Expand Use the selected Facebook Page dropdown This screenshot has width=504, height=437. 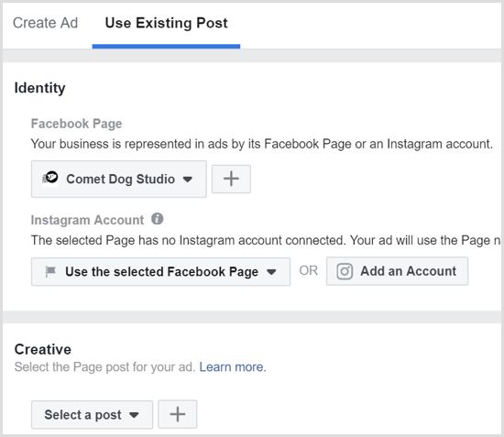pos(160,271)
